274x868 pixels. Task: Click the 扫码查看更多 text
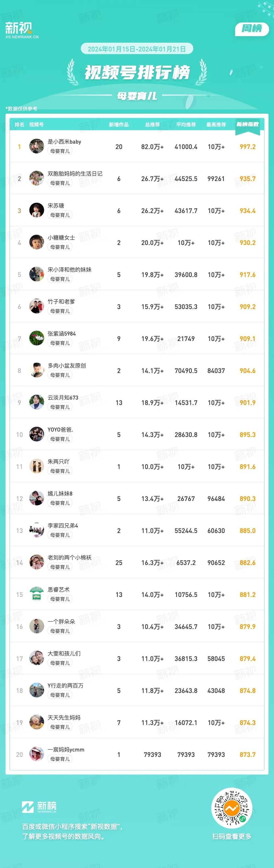click(x=232, y=836)
